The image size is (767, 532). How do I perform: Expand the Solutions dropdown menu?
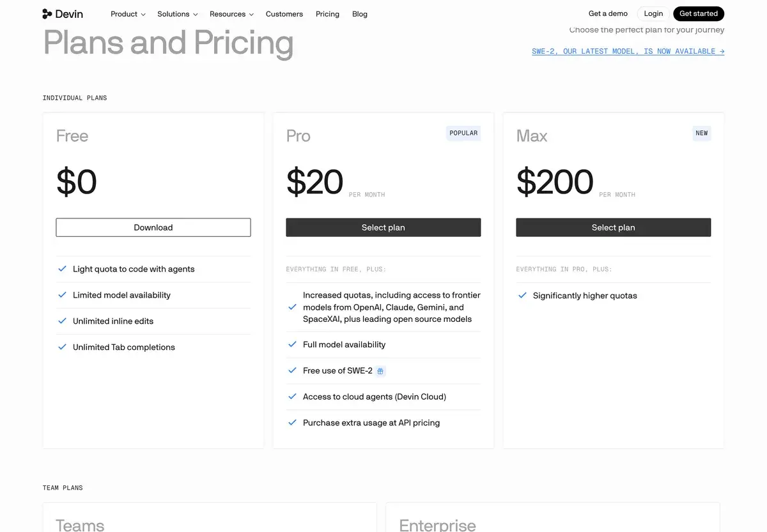pyautogui.click(x=178, y=14)
